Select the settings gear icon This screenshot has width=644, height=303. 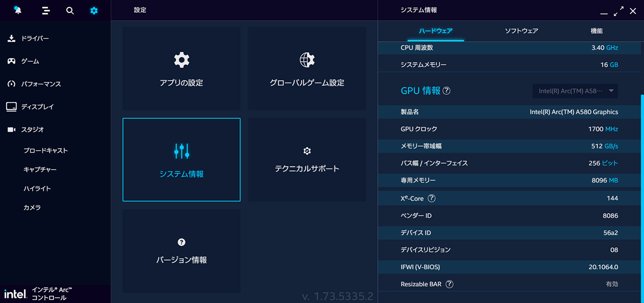94,11
